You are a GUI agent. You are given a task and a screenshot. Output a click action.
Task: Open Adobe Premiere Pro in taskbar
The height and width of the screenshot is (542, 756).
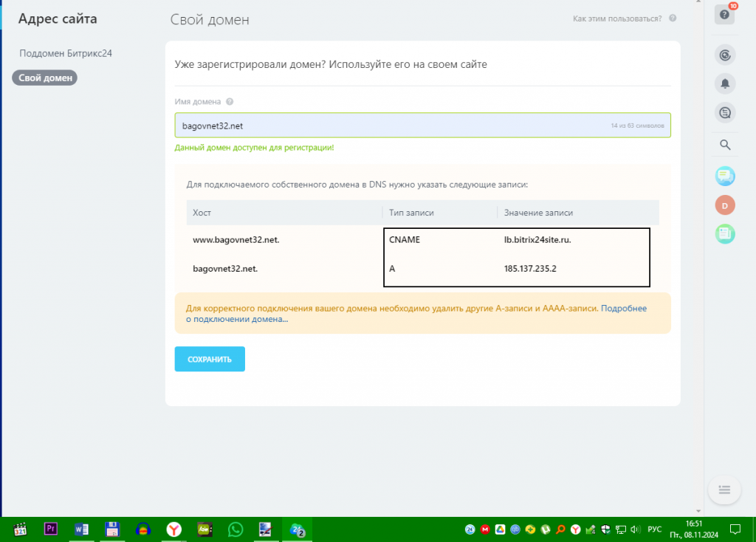click(x=51, y=529)
